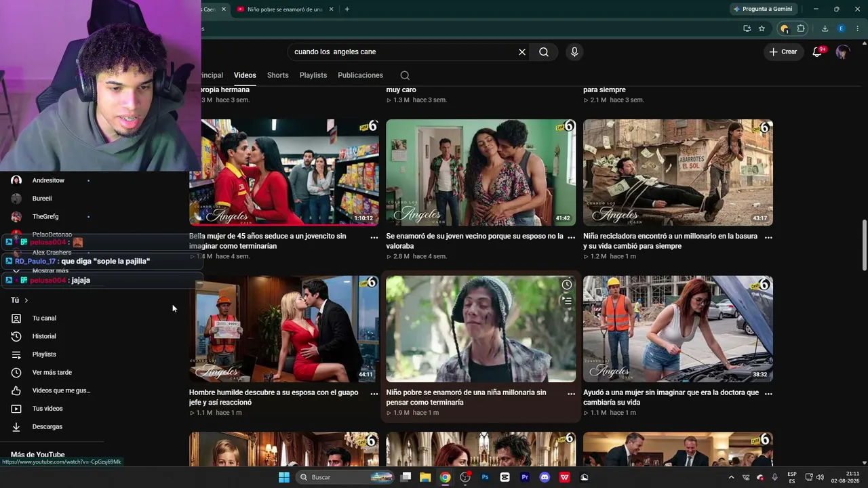Viewport: 868px width, 488px height.
Task: Click the Crear button
Action: tap(783, 52)
